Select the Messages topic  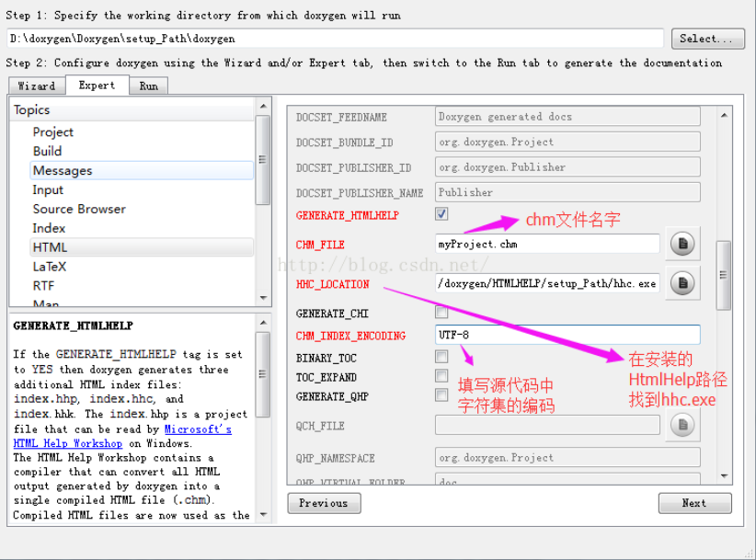(x=142, y=171)
